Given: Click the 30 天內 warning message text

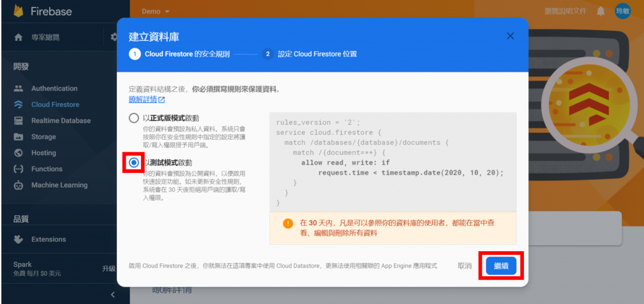Looking at the screenshot, I should point(397,228).
